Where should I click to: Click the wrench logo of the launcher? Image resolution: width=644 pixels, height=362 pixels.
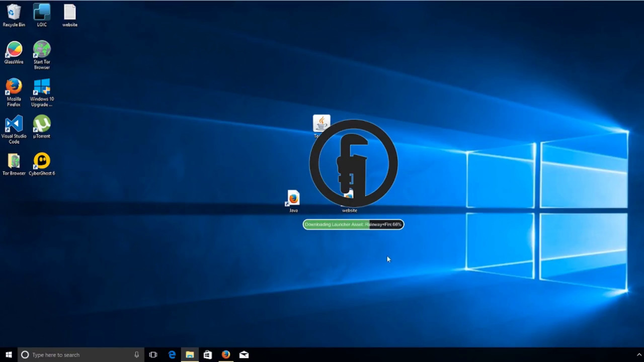(352, 162)
